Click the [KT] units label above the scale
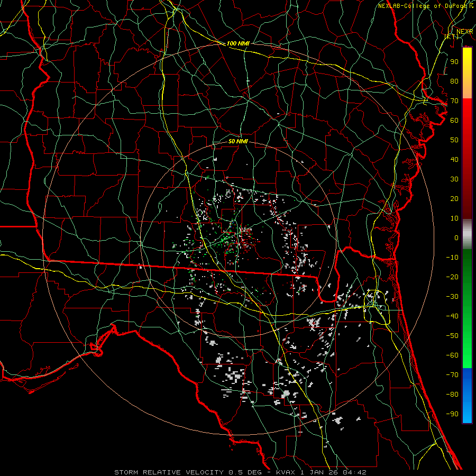476x476 pixels. [x=452, y=36]
